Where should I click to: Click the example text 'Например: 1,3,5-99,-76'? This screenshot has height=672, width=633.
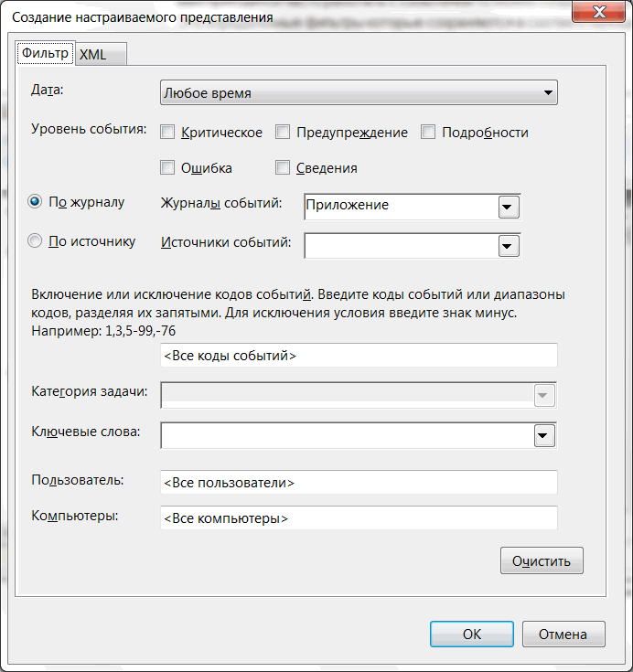coord(103,331)
